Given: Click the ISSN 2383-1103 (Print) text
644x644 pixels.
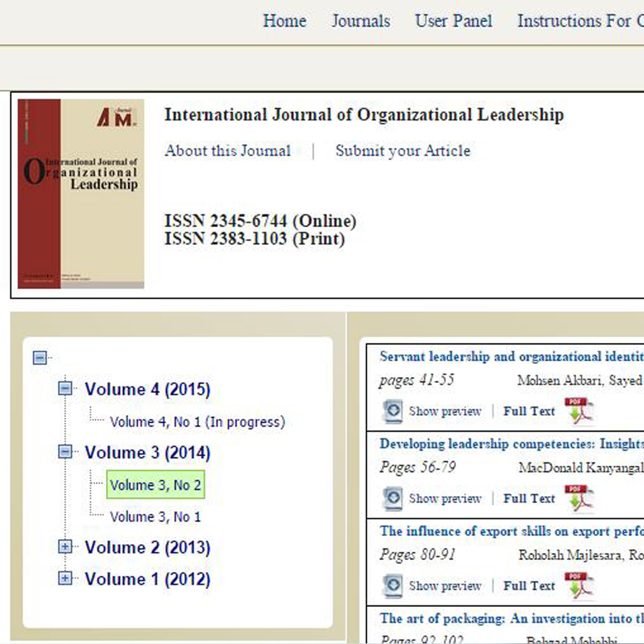Looking at the screenshot, I should 255,239.
